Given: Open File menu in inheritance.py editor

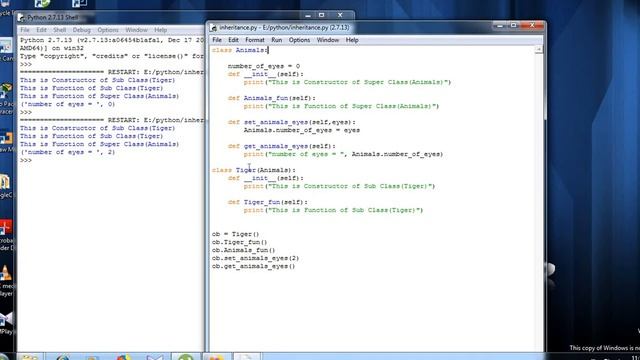Looking at the screenshot, I should pos(217,40).
